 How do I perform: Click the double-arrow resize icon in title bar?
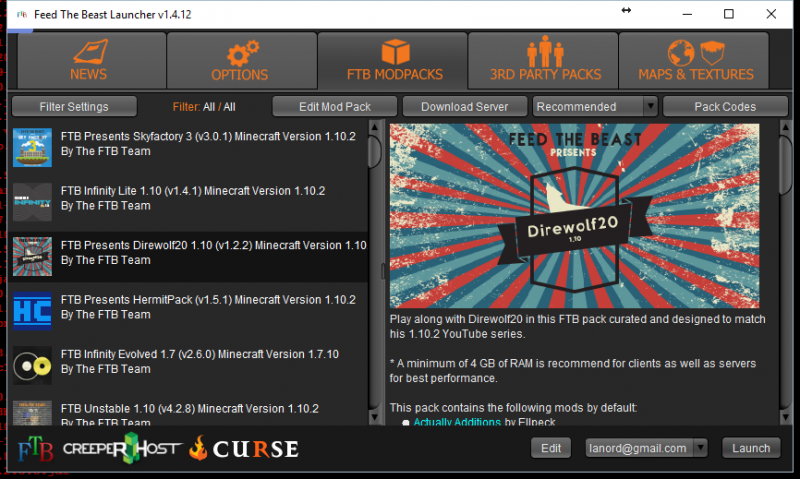pyautogui.click(x=626, y=10)
